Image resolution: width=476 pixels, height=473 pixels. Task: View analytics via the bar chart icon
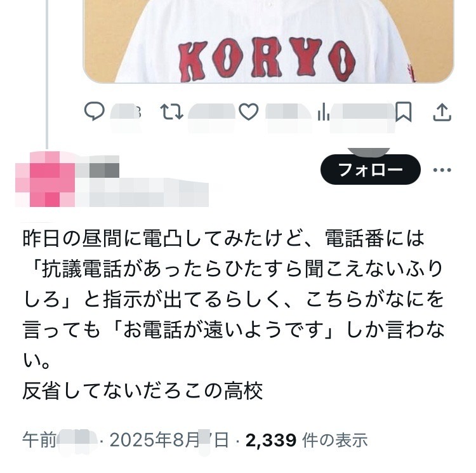pos(323,112)
